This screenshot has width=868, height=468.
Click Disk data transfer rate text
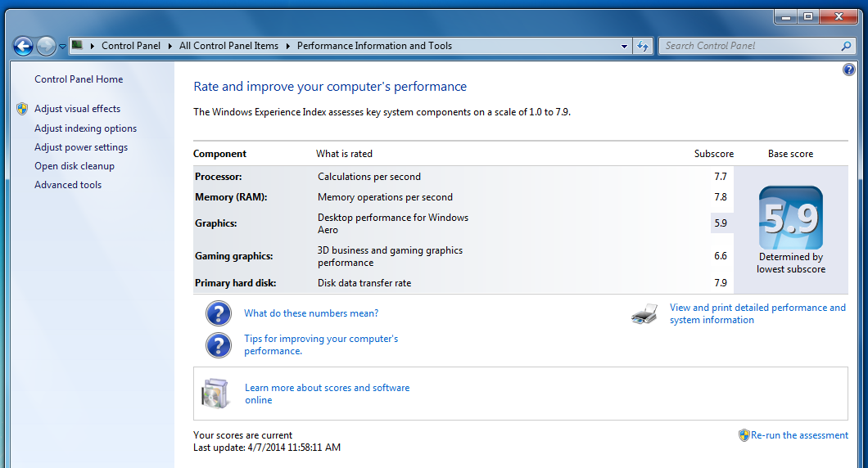coord(364,282)
